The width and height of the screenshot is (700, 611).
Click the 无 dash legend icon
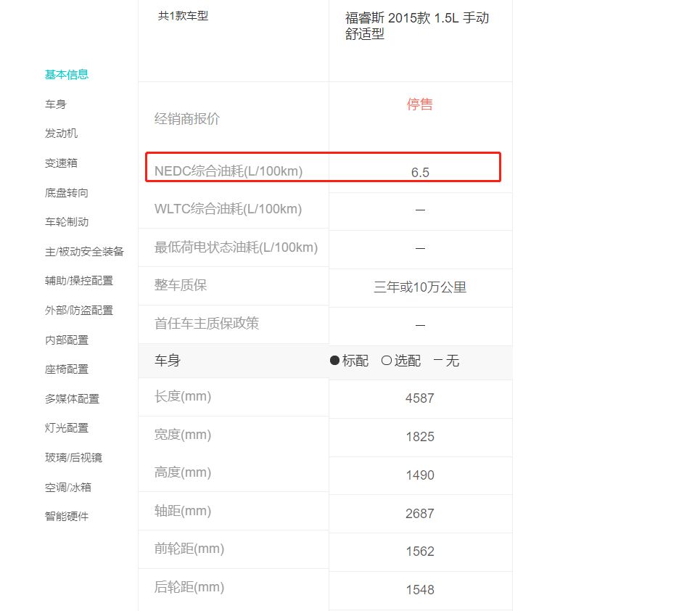437,361
